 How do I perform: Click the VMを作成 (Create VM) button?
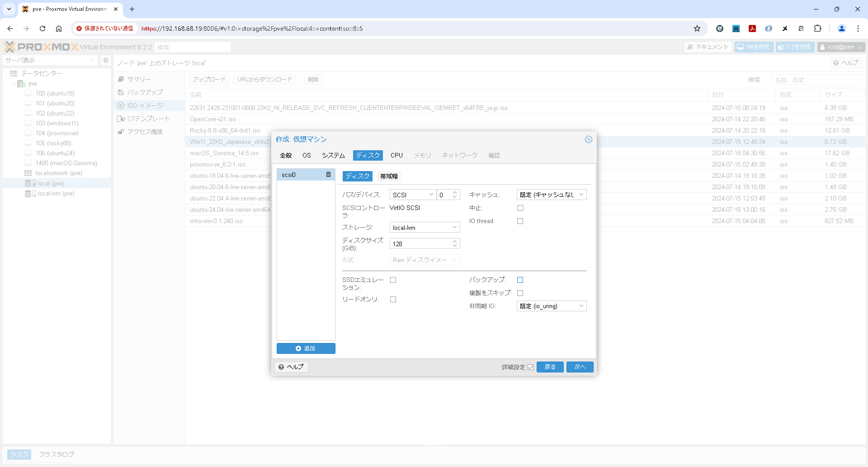click(x=754, y=47)
